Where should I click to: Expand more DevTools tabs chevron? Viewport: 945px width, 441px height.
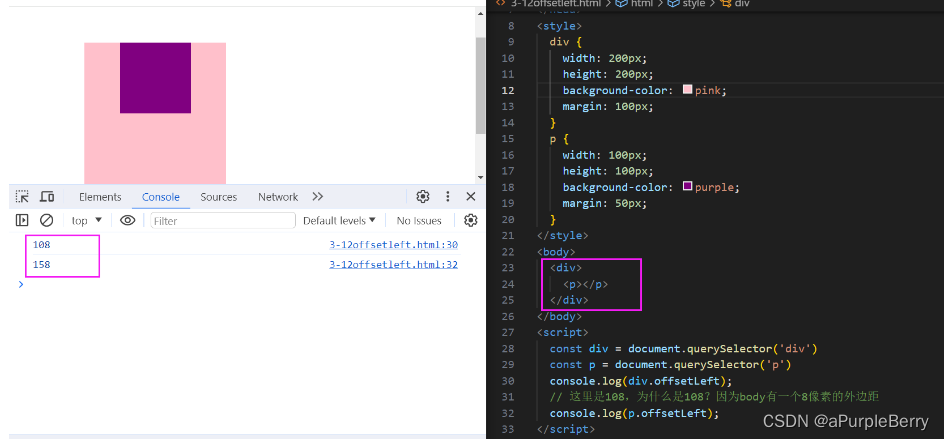(x=318, y=196)
